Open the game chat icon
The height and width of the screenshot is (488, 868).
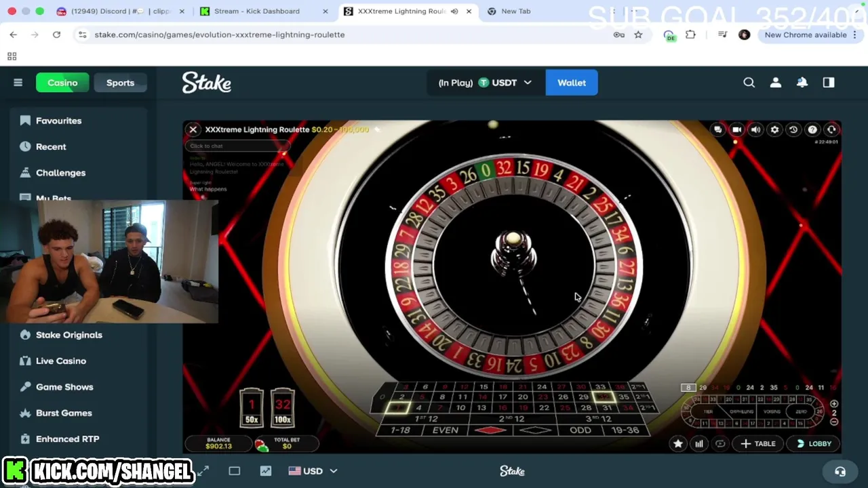click(x=717, y=129)
